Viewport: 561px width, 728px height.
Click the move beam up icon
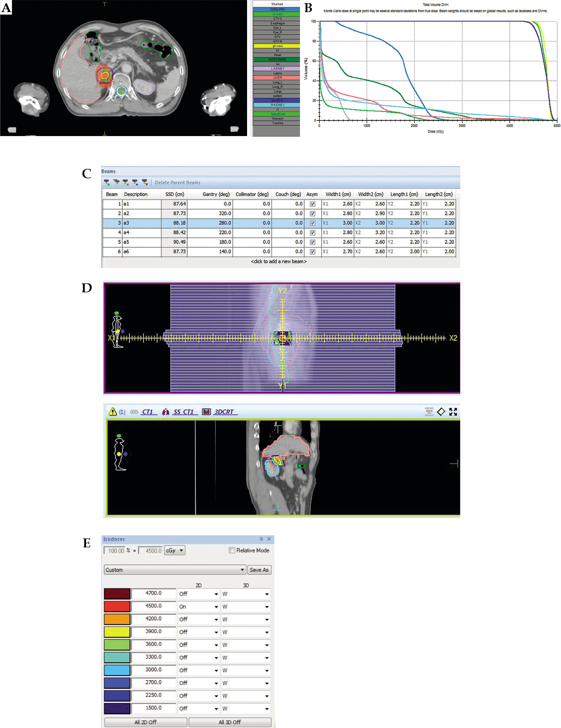(135, 182)
